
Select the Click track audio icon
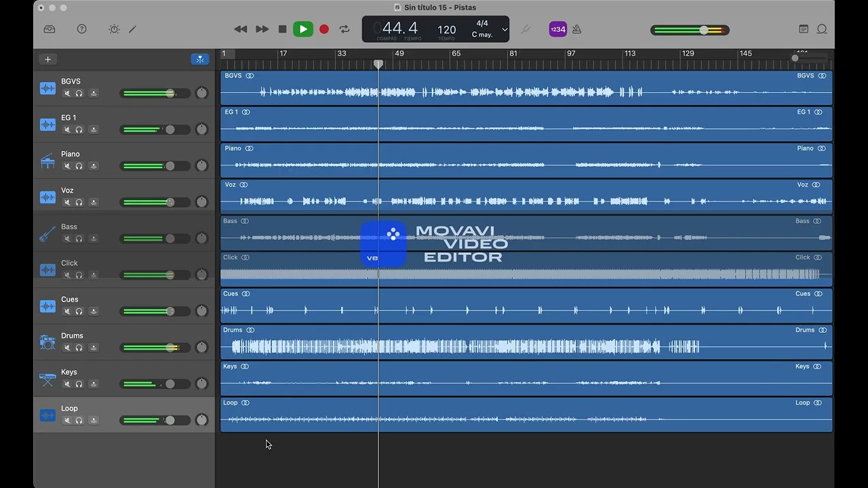click(47, 270)
